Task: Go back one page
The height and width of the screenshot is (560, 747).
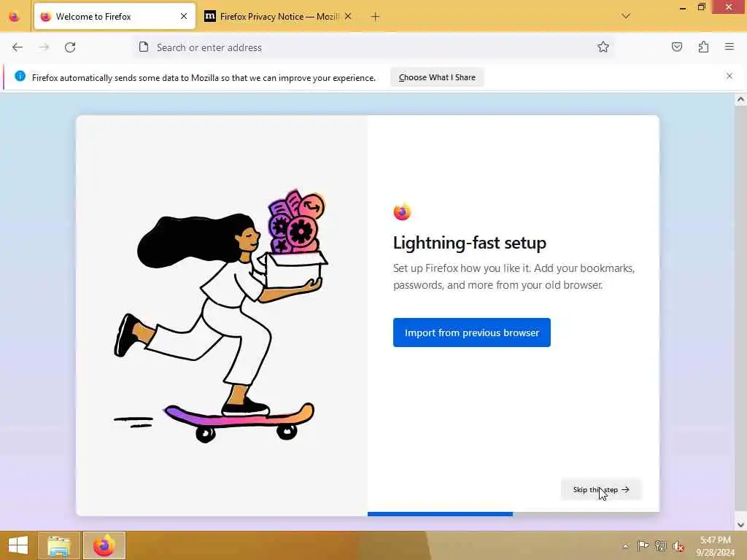Action: coord(18,47)
